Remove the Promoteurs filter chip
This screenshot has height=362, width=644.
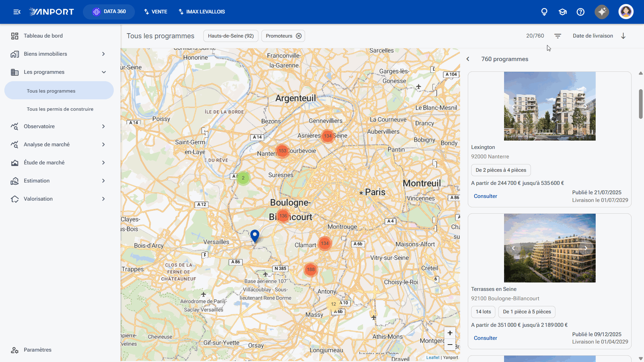(299, 36)
